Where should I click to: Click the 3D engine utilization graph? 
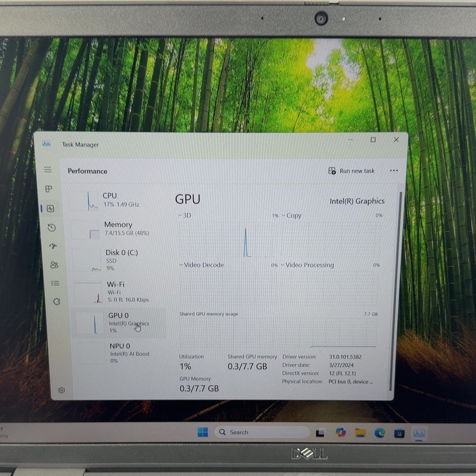click(x=228, y=239)
